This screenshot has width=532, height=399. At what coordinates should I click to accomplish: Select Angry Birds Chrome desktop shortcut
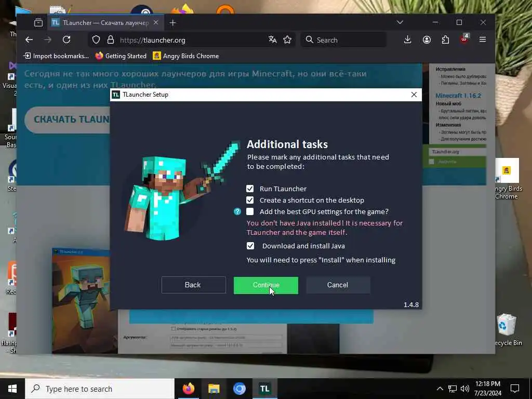click(507, 179)
